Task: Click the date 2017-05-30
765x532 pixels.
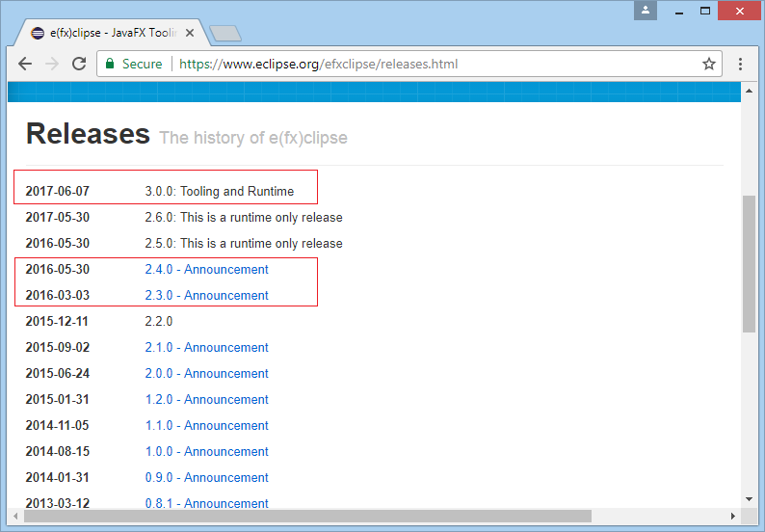Action: coord(58,217)
